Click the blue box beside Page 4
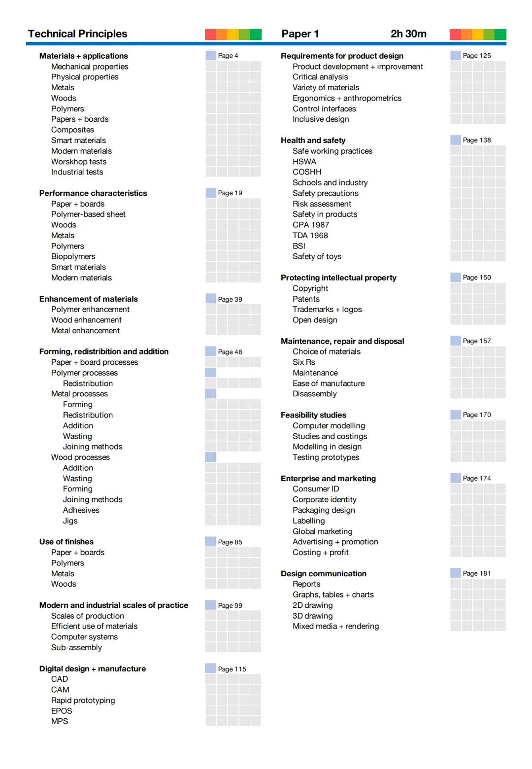 211,55
